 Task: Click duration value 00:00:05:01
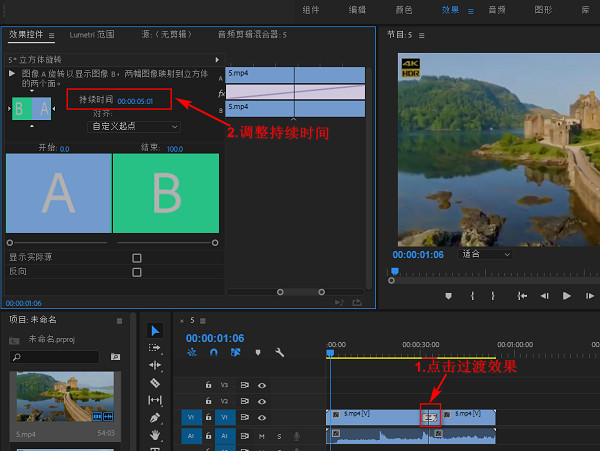(135, 101)
